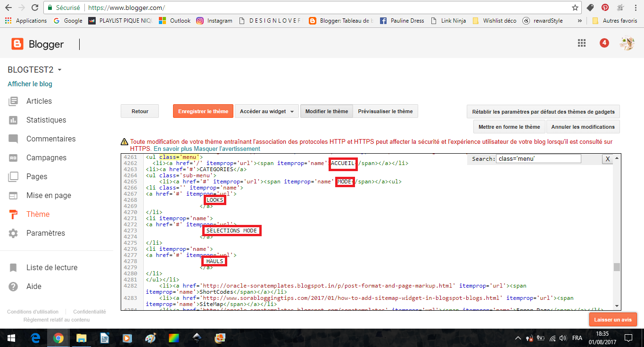
Task: Close the code search box
Action: point(608,159)
